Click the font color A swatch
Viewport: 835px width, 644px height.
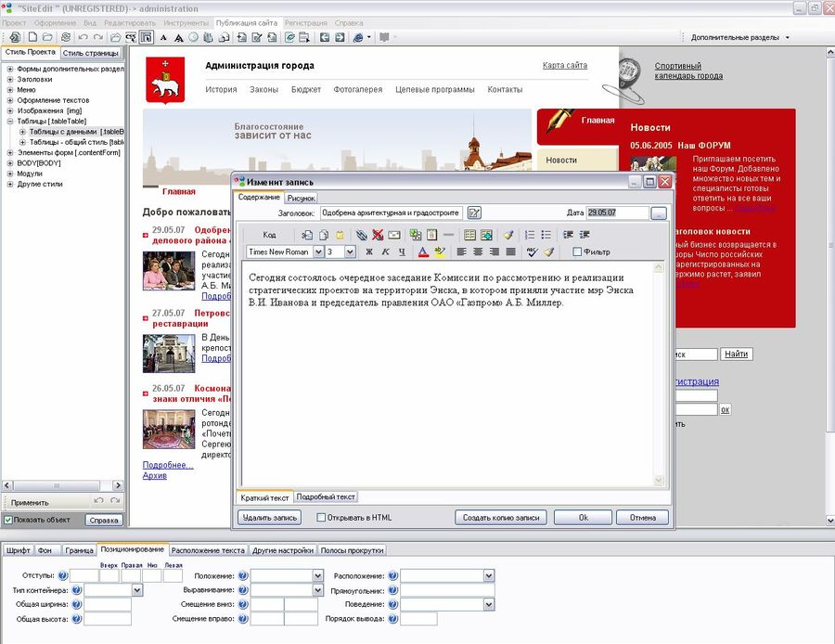point(423,252)
